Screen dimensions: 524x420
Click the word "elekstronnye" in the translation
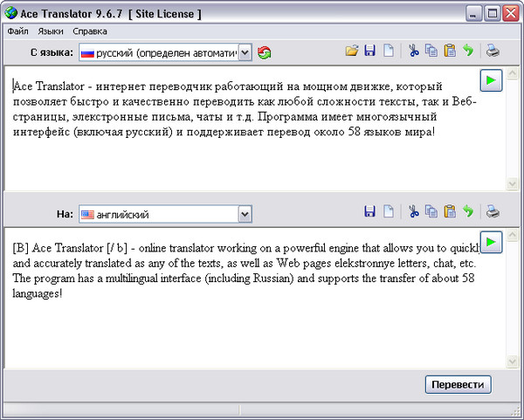(x=364, y=264)
